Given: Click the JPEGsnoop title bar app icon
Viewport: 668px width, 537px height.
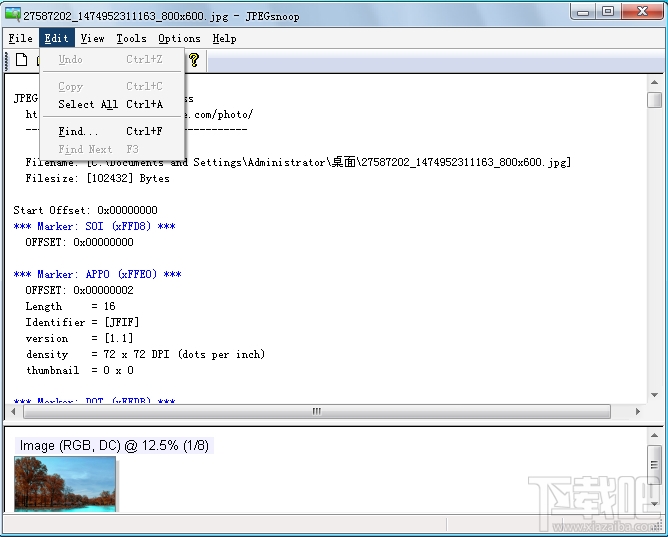Looking at the screenshot, I should [12, 14].
